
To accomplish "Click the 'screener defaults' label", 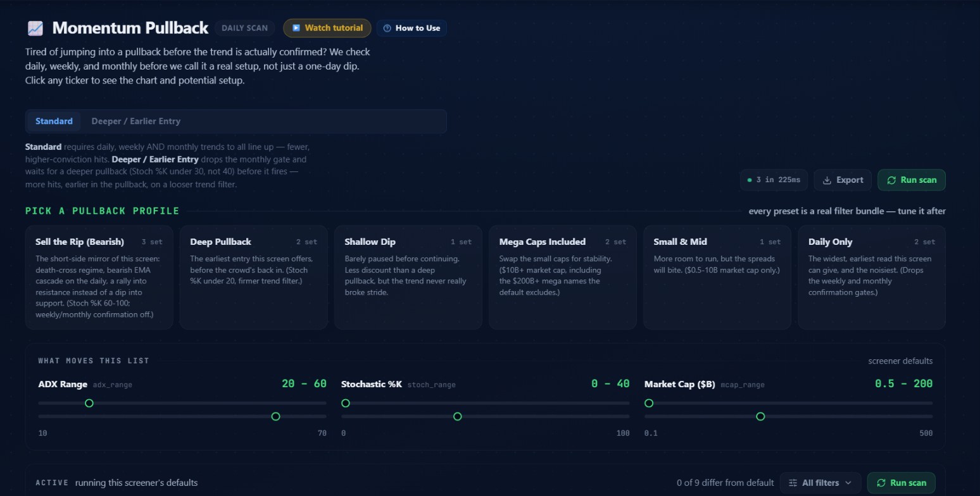I will pos(900,361).
